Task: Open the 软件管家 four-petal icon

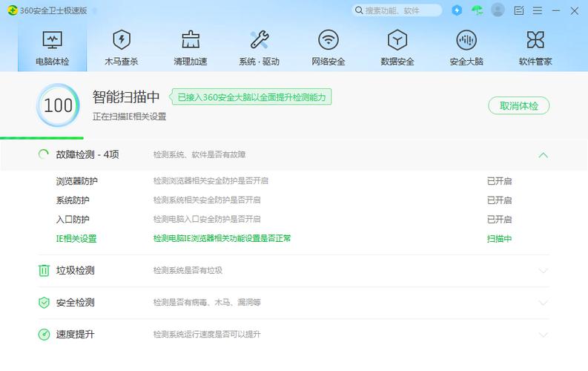Action: pos(535,40)
